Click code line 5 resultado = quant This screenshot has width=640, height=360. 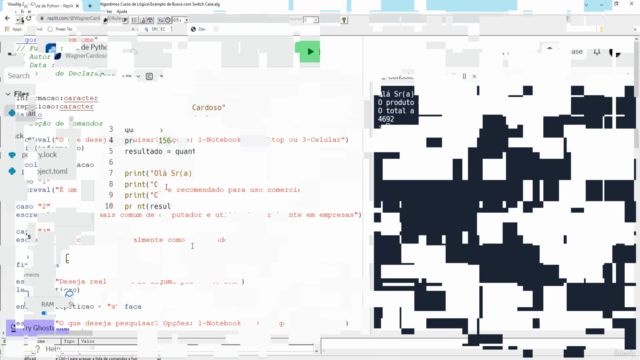tap(160, 151)
